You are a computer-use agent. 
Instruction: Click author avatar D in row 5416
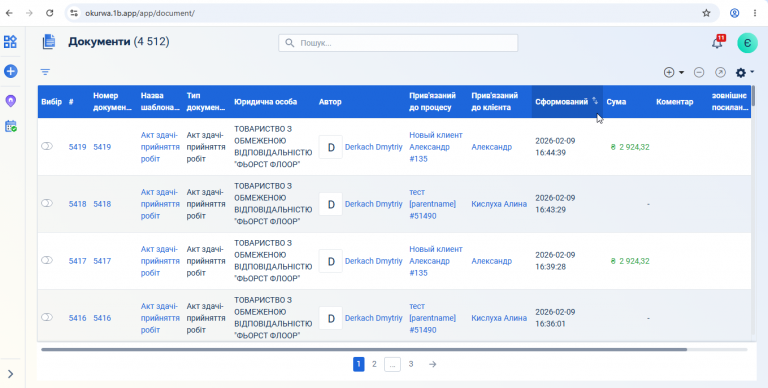[331, 318]
